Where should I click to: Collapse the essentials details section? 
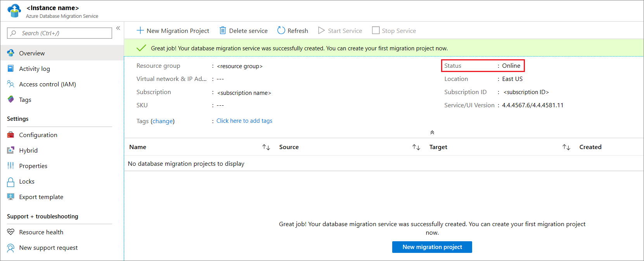point(432,132)
